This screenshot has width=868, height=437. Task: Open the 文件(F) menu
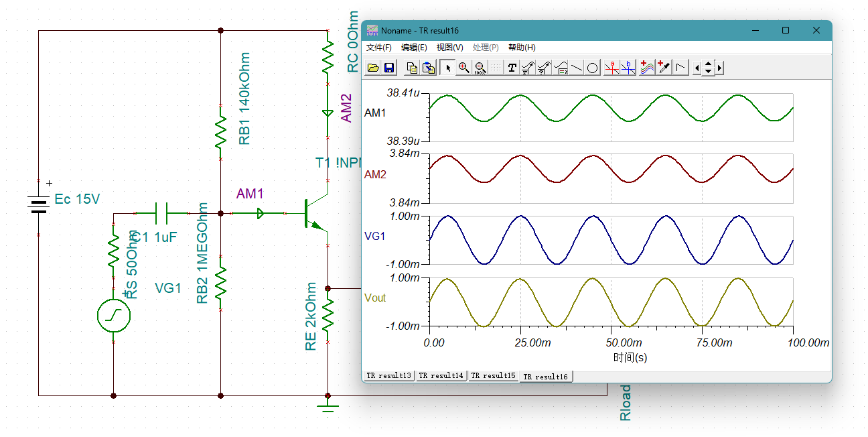click(379, 48)
